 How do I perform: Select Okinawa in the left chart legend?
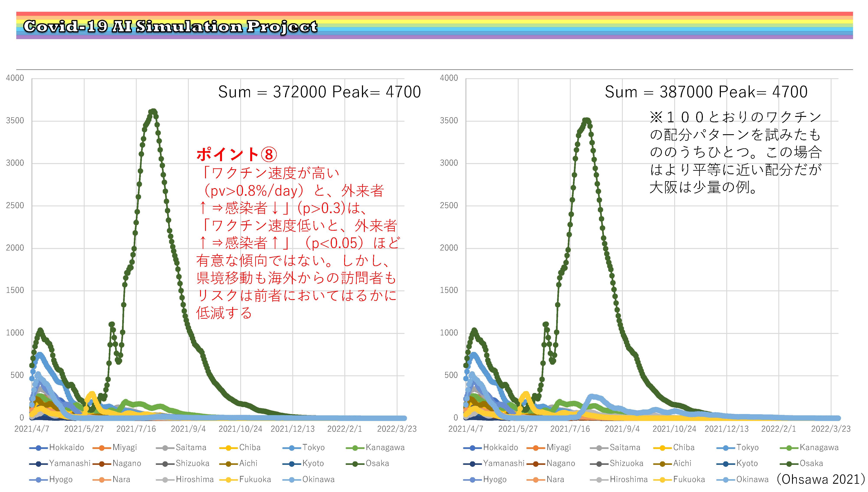(308, 479)
